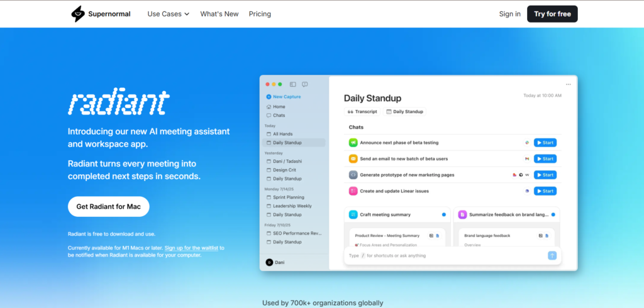Click the W icon beside marketing pages task
Image resolution: width=644 pixels, height=308 pixels.
click(527, 175)
